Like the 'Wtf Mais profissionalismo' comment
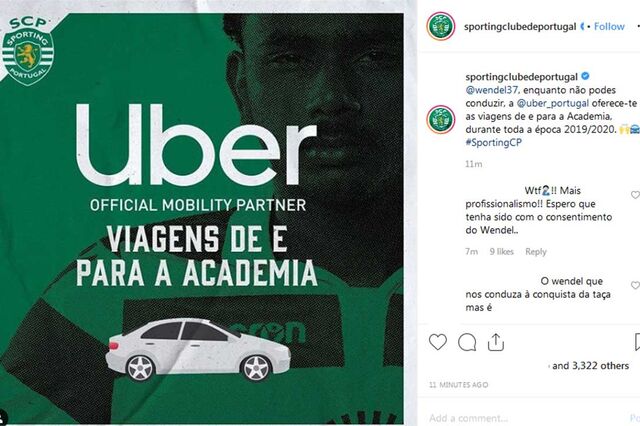This screenshot has width=640, height=426. 635,195
